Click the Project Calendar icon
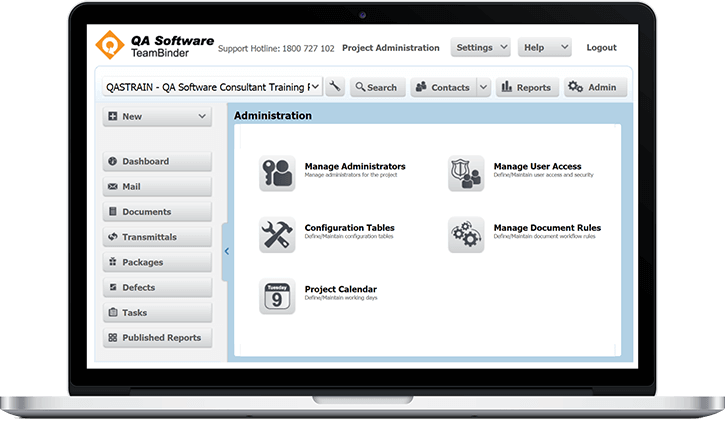Viewport: 725px width, 435px height. pyautogui.click(x=277, y=297)
